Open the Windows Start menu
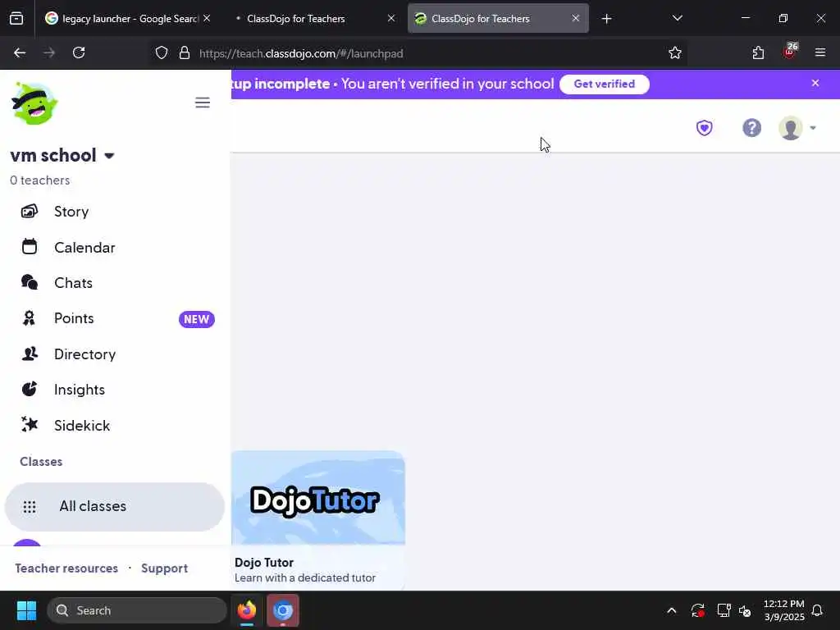Viewport: 840px width, 630px height. coord(26,610)
